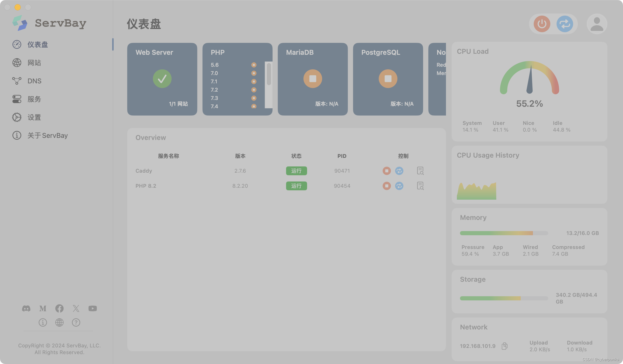This screenshot has width=623, height=364.
Task: Click version 8.2.20 cell
Action: click(x=240, y=186)
